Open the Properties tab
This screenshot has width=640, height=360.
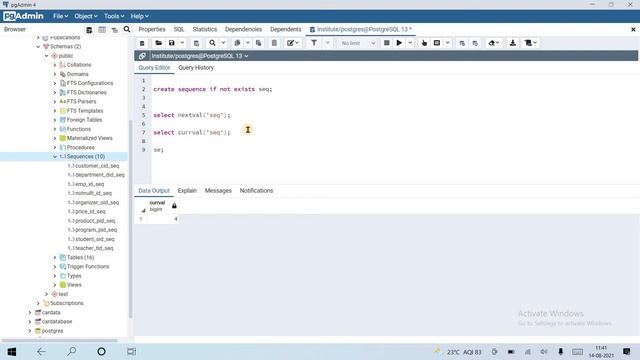[152, 29]
